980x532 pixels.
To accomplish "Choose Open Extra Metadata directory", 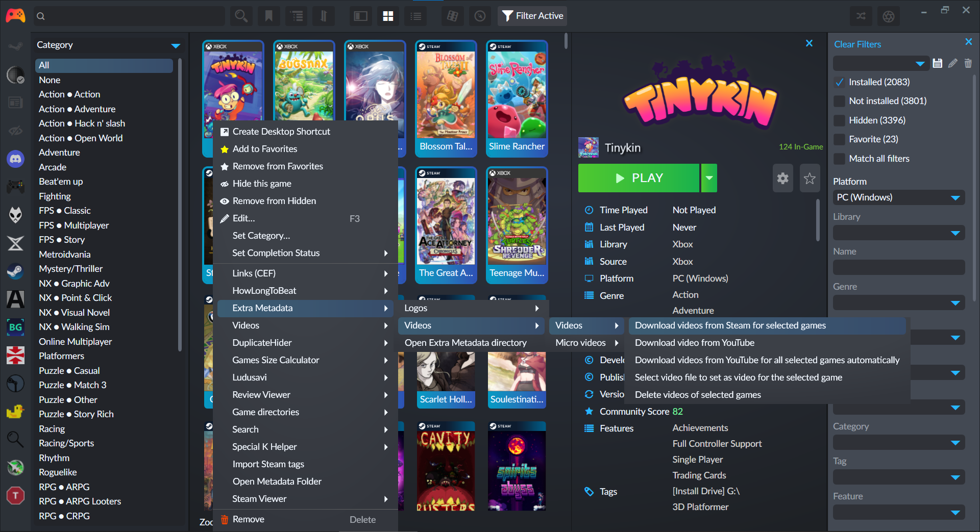I will tap(472, 343).
